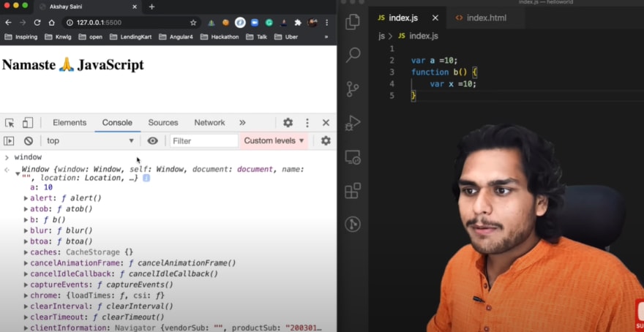Click the Zoom extension icon

(x=255, y=23)
